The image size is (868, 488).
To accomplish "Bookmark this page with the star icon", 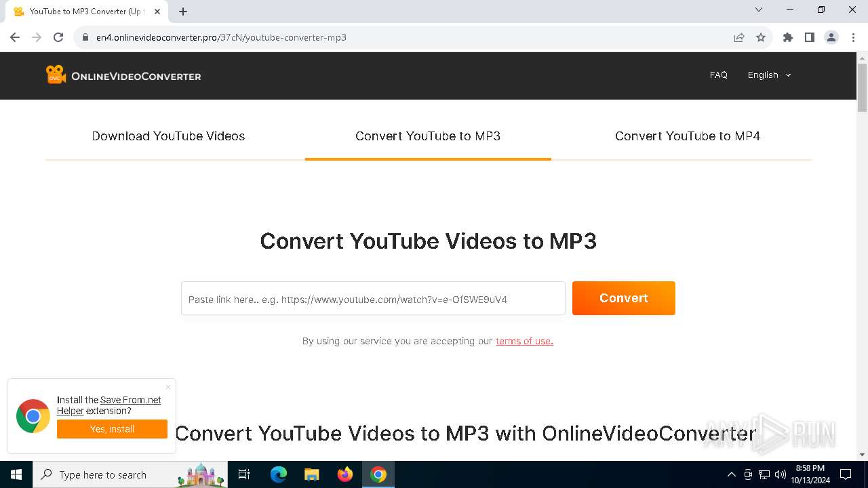I will (761, 37).
